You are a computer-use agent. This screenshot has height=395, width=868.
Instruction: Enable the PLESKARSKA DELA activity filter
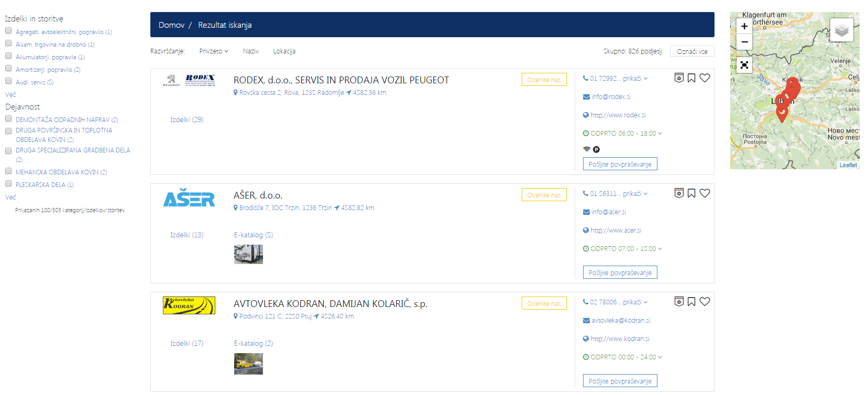tap(8, 184)
